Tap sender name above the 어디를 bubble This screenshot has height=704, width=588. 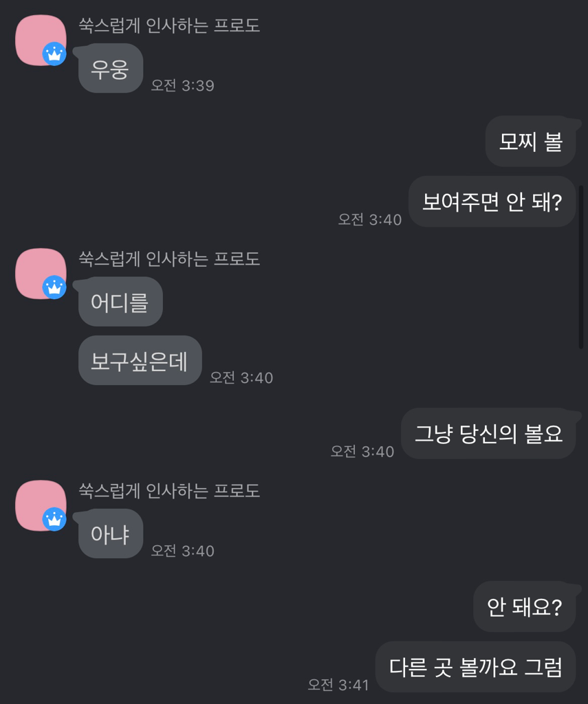pos(169,258)
